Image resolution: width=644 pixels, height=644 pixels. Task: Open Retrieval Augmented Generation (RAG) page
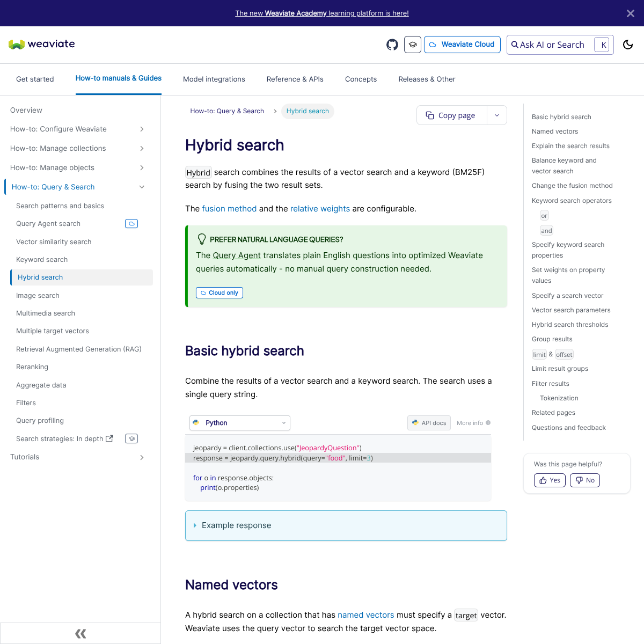pyautogui.click(x=79, y=349)
